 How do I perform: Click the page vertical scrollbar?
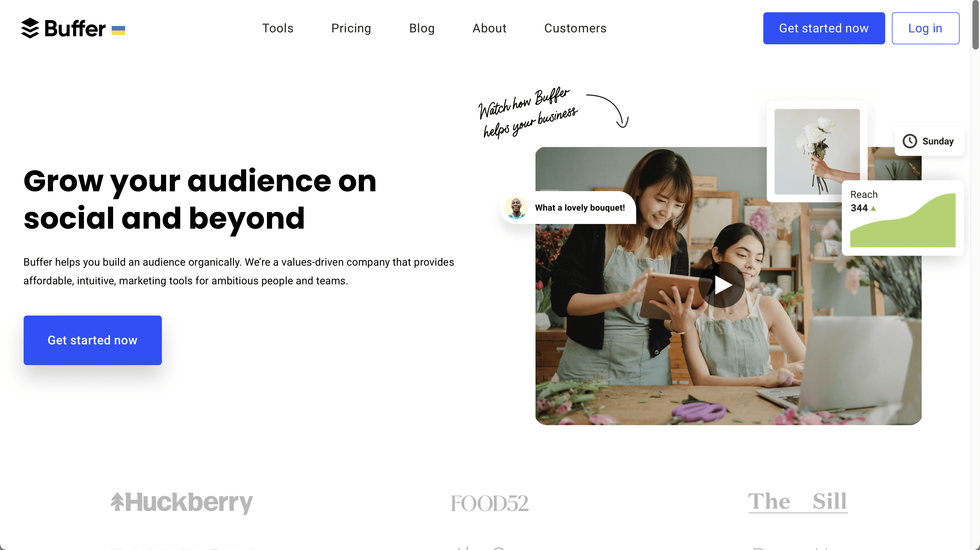975,25
